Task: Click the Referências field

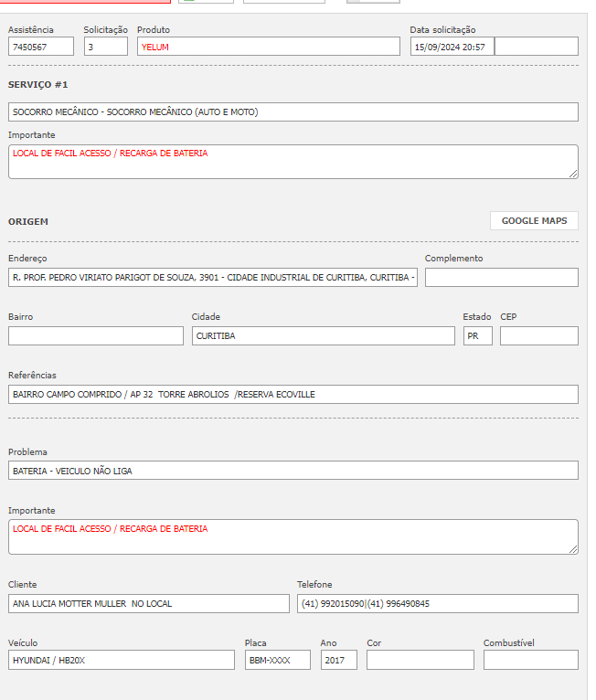Action: point(293,395)
